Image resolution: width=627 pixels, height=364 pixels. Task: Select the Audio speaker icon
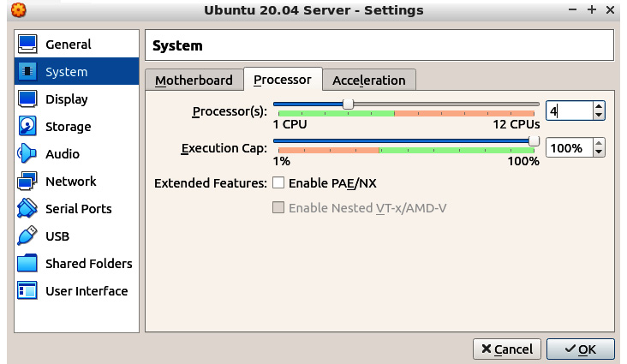(x=27, y=153)
